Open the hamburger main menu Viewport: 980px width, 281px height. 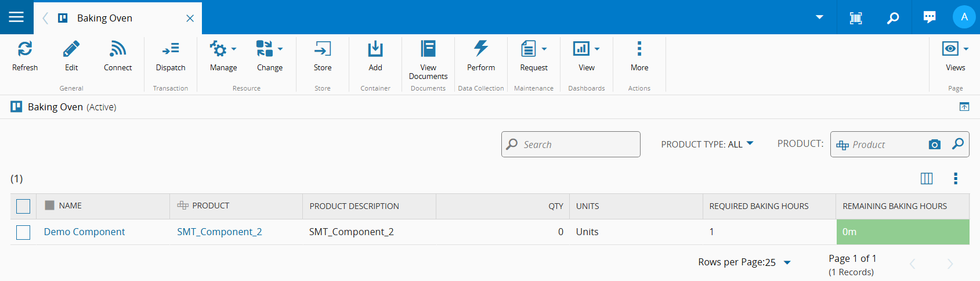click(x=16, y=17)
